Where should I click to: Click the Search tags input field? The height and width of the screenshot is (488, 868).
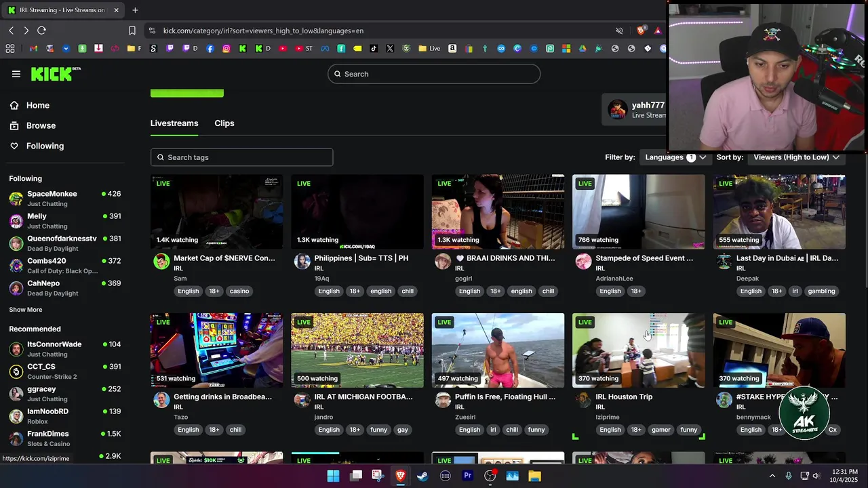(x=241, y=157)
